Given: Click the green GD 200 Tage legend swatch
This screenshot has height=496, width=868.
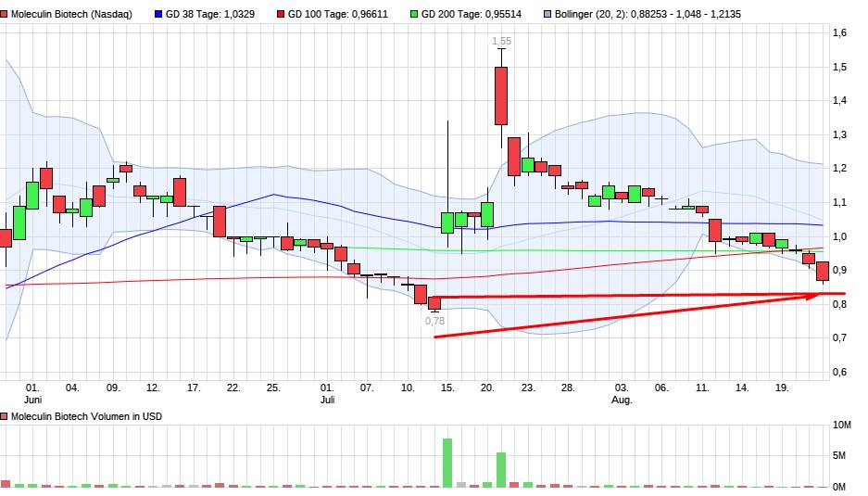Looking at the screenshot, I should pyautogui.click(x=413, y=15).
